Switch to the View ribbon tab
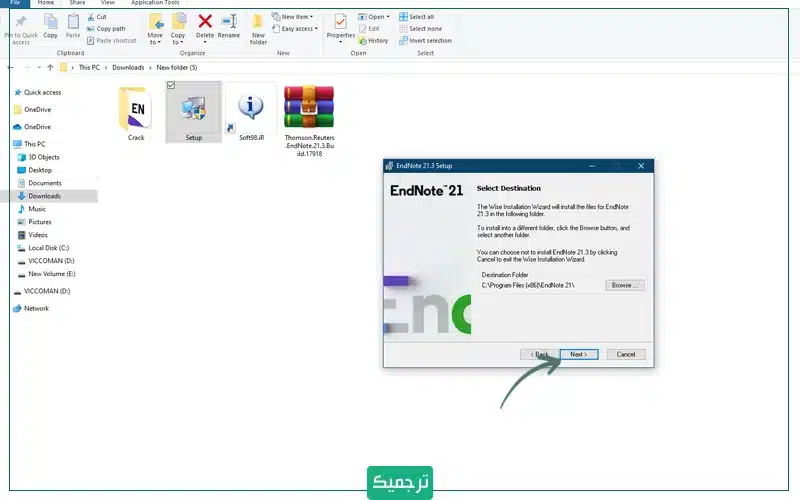The width and height of the screenshot is (800, 500). [108, 3]
